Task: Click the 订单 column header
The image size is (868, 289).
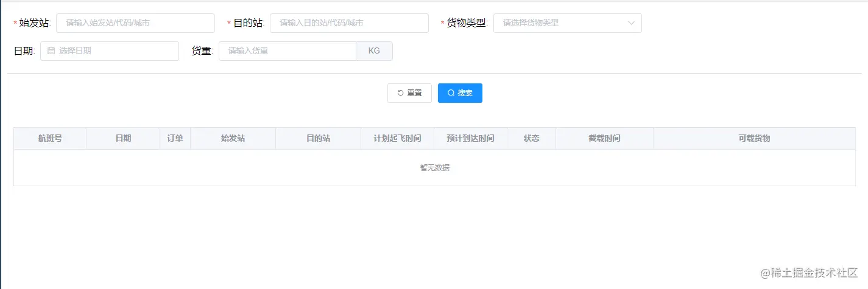Action: click(175, 138)
